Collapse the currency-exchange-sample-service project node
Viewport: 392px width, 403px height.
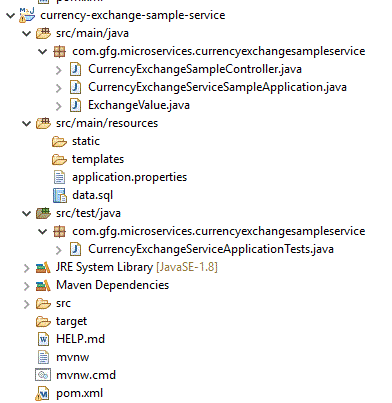point(11,15)
